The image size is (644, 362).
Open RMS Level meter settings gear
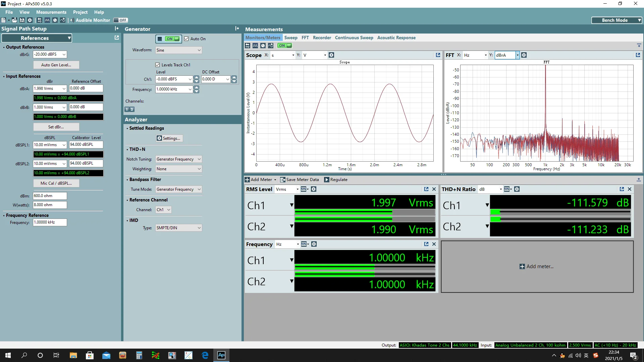click(314, 189)
